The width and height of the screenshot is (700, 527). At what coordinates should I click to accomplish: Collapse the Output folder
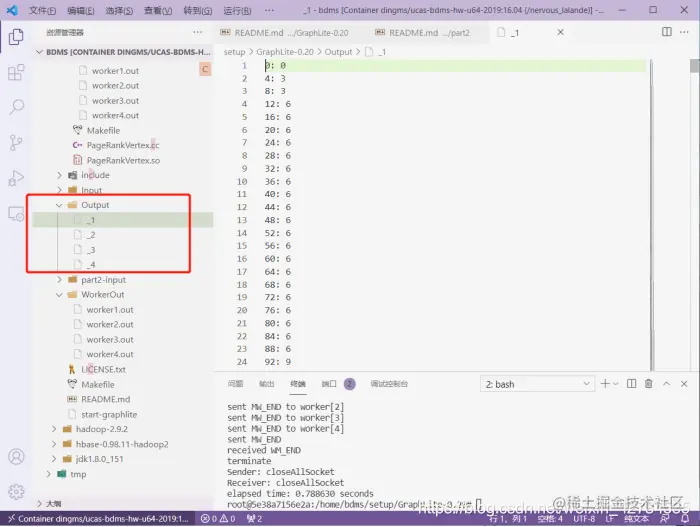click(x=59, y=205)
